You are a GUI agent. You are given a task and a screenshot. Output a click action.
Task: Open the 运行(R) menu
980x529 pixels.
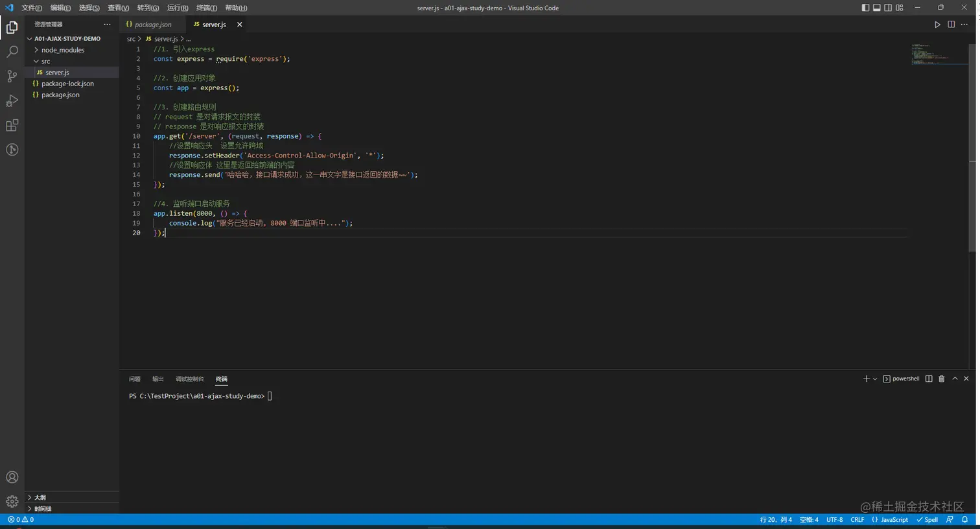point(178,8)
